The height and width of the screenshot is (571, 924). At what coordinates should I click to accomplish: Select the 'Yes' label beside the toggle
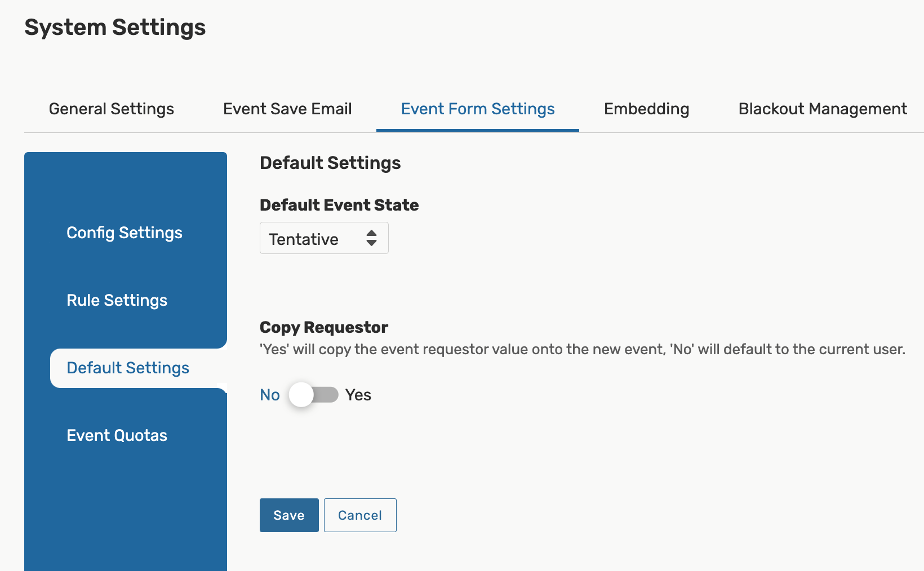coord(358,395)
